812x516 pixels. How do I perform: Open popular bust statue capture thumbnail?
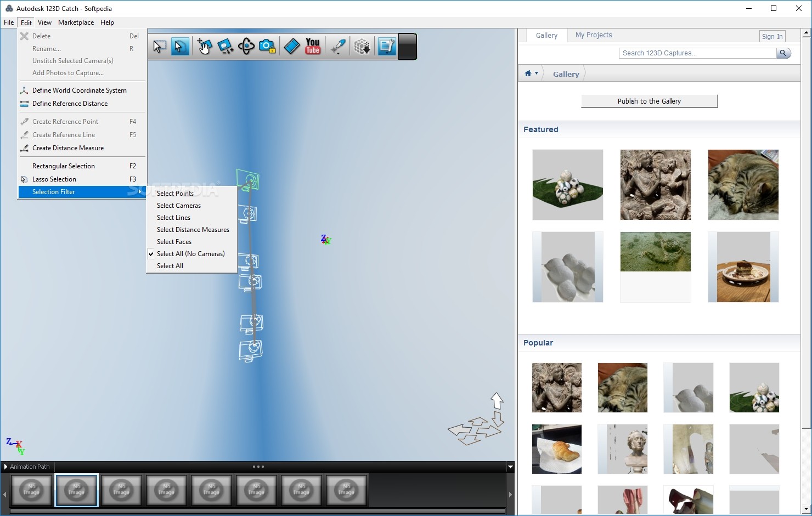point(623,449)
